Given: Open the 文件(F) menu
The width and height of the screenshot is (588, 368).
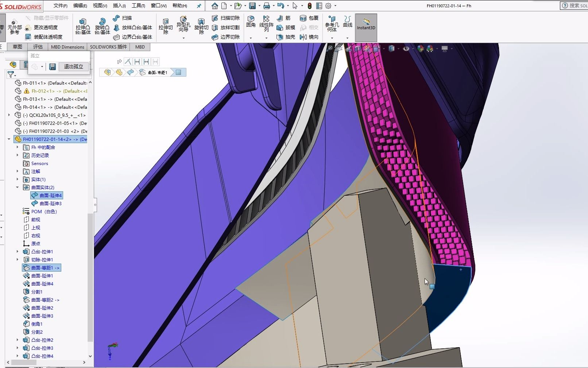Looking at the screenshot, I should (60, 6).
